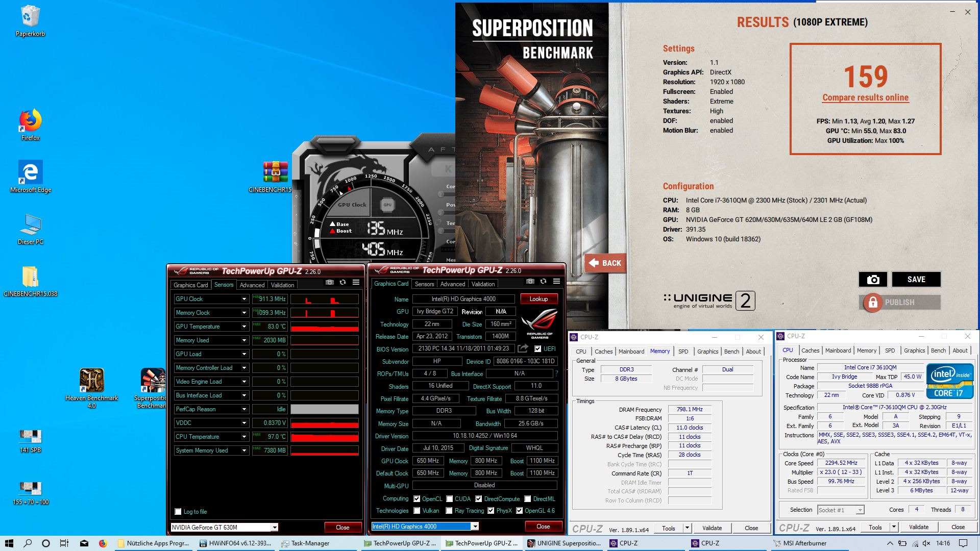
Task: Toggle the UEFI checkbox in GPU-Z
Action: click(x=537, y=349)
